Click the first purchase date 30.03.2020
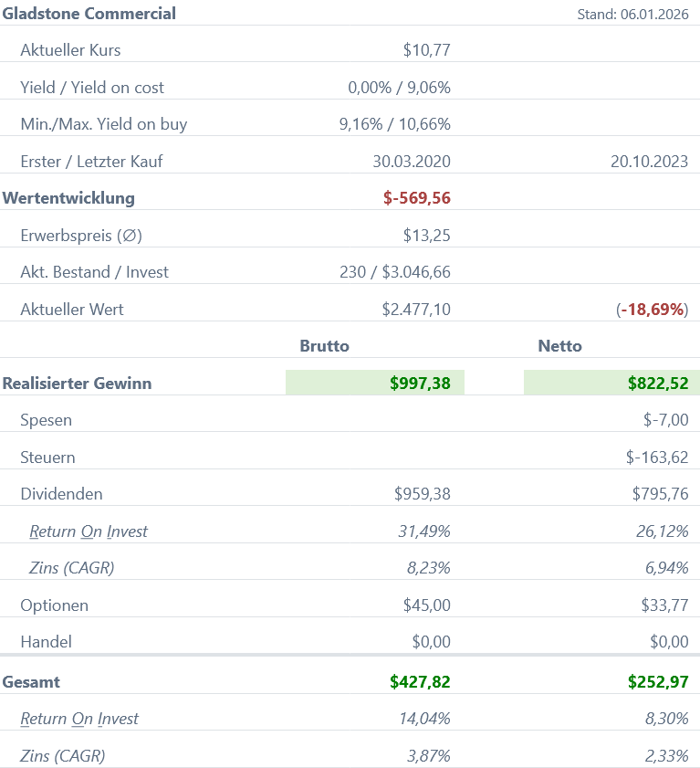700x768 pixels. coord(412,162)
